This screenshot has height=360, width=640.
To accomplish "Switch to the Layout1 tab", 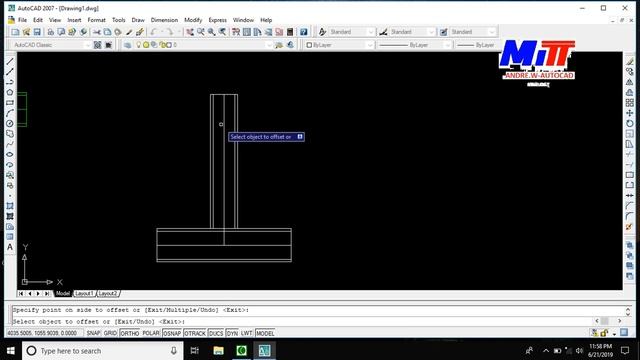I will click(84, 293).
